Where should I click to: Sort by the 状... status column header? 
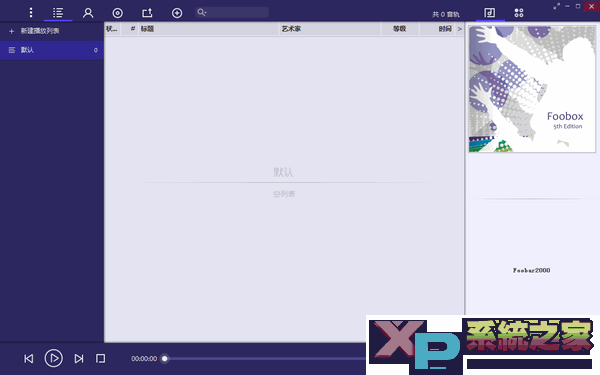pos(112,29)
